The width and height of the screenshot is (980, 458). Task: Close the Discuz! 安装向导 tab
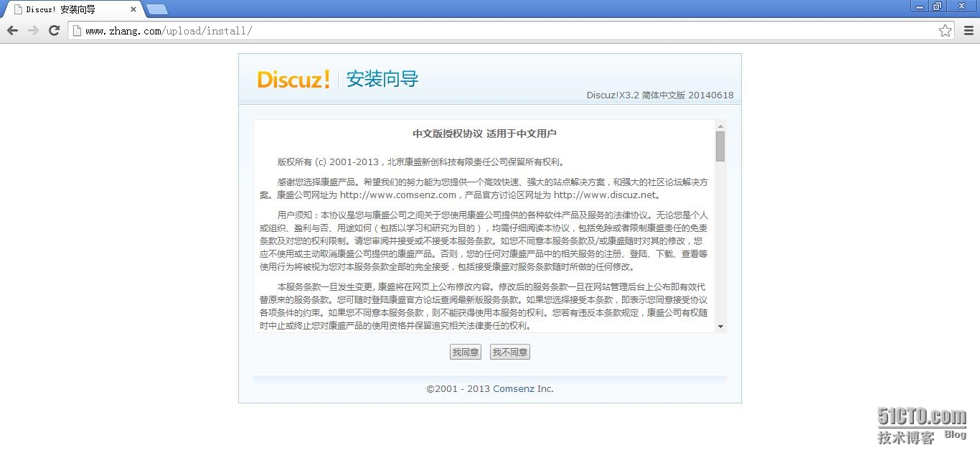pos(133,9)
